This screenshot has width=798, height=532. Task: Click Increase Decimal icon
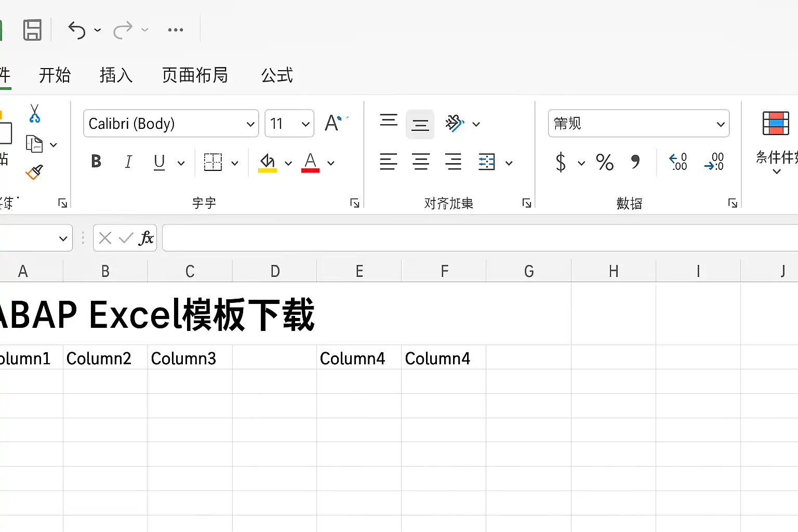point(678,162)
